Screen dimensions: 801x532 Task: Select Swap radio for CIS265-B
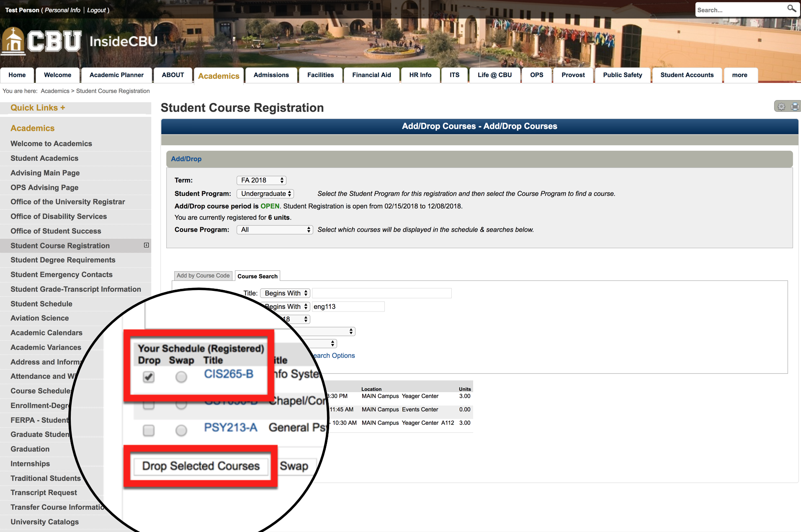tap(181, 377)
